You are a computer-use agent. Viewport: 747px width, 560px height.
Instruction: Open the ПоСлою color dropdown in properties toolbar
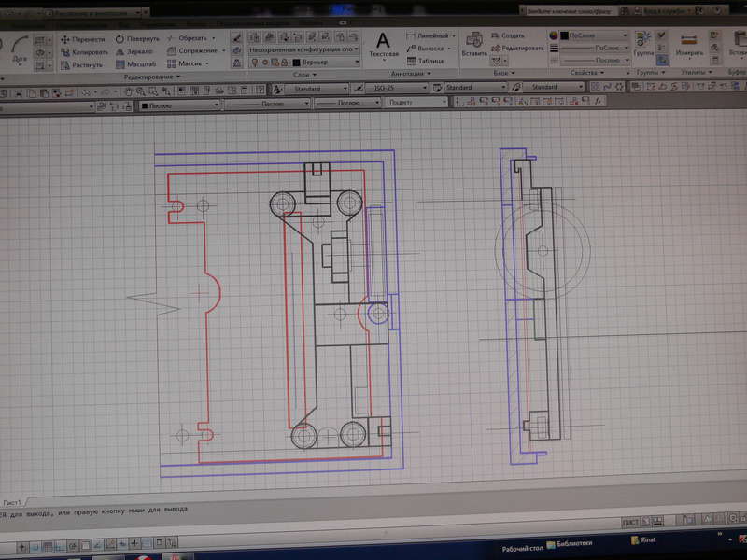[x=179, y=105]
